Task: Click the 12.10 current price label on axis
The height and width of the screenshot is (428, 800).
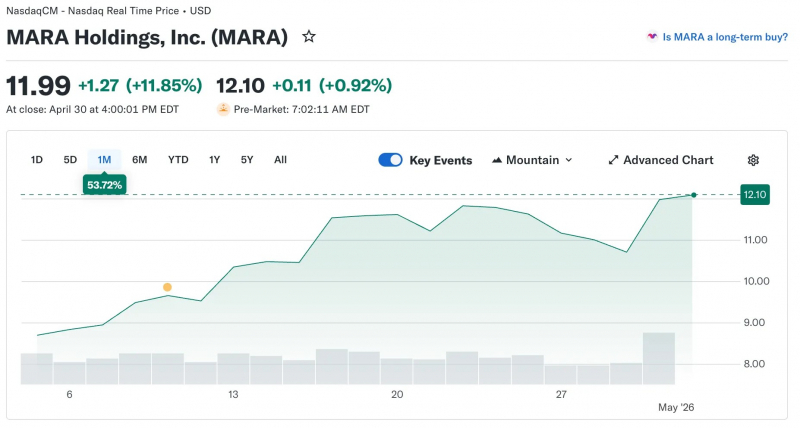Action: tap(755, 194)
